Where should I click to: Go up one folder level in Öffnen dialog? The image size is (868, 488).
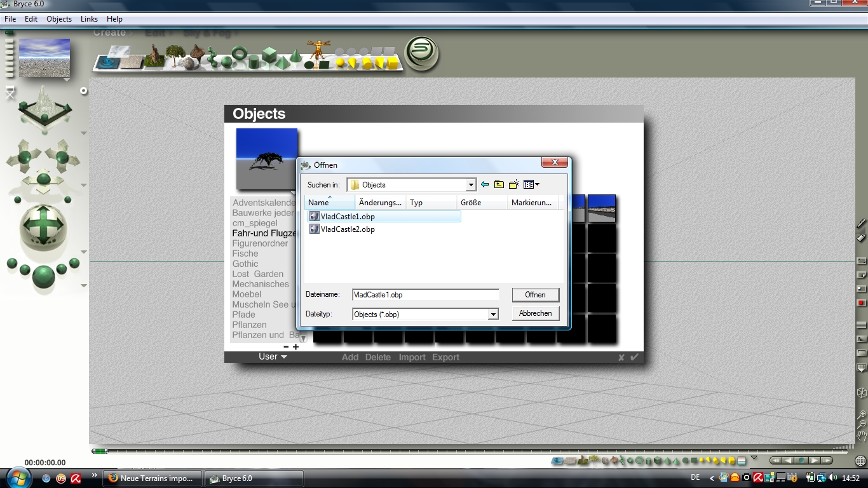[x=499, y=185]
